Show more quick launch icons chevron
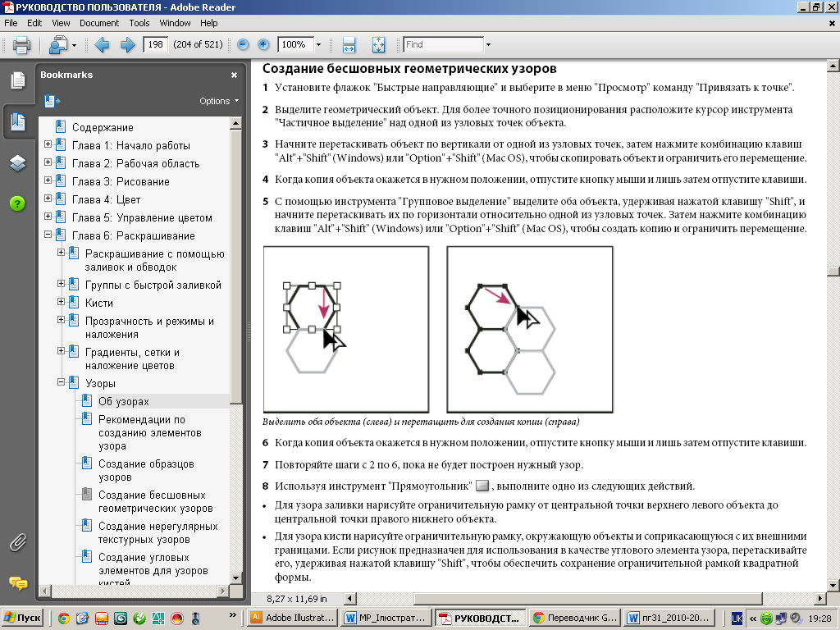The height and width of the screenshot is (630, 840). [x=232, y=615]
